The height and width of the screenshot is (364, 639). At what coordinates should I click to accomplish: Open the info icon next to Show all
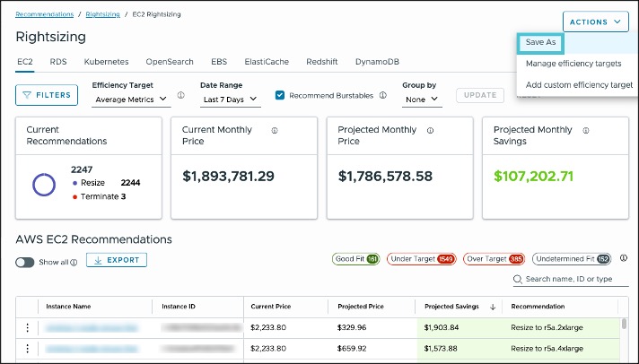click(x=74, y=263)
